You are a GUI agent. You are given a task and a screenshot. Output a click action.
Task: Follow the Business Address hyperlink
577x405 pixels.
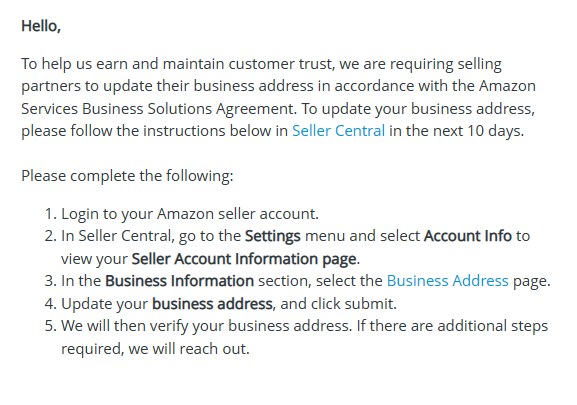tap(447, 281)
